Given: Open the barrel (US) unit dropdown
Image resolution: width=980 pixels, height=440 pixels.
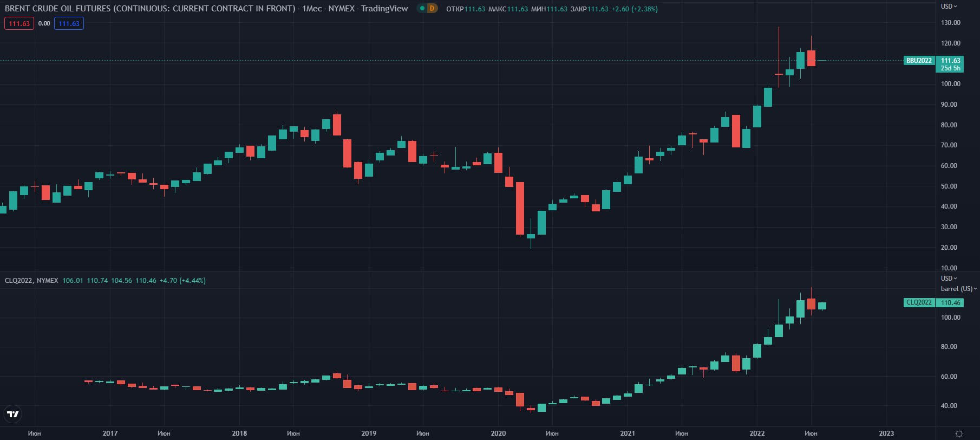Looking at the screenshot, I should tap(959, 289).
